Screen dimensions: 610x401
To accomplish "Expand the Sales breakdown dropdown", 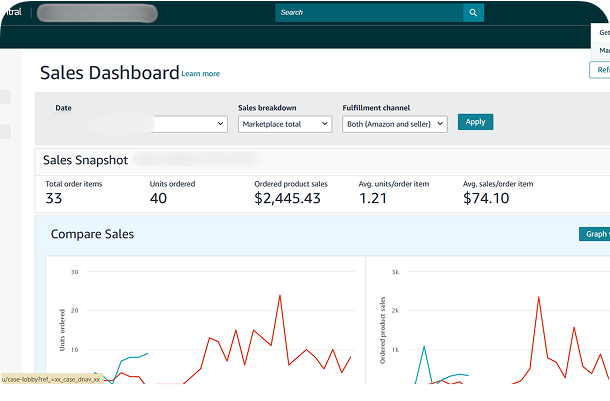I will click(x=284, y=124).
